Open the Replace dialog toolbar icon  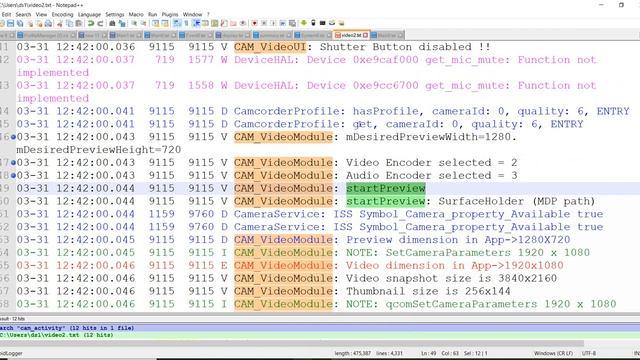click(122, 23)
